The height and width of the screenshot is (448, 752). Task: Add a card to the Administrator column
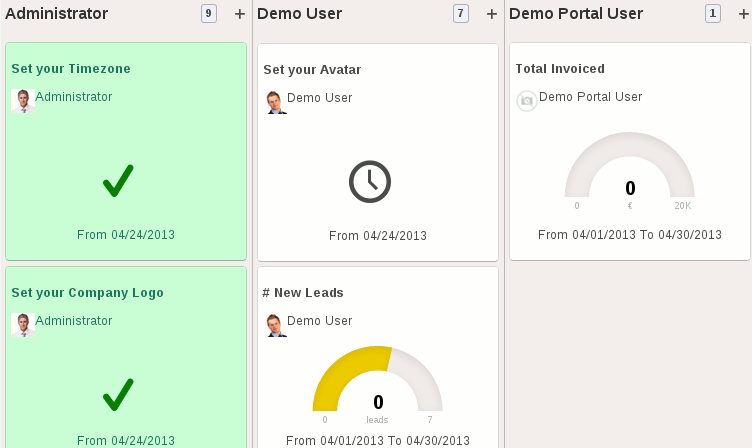point(239,14)
